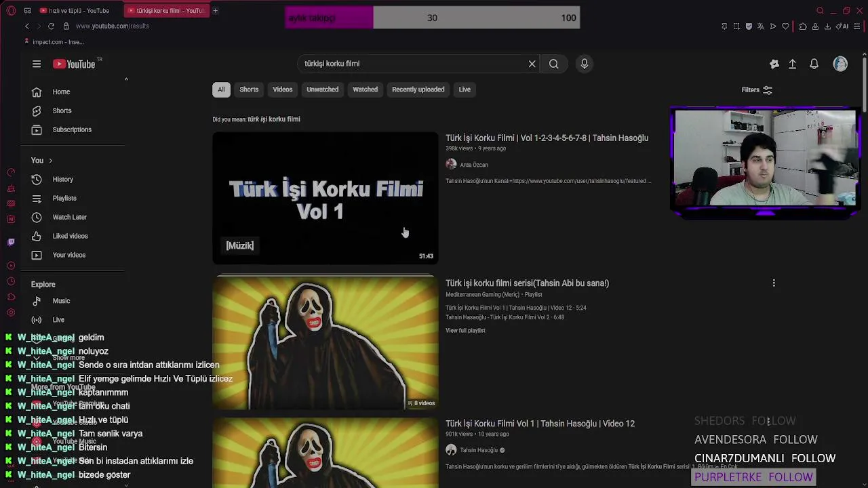Select the Videos filter chip

point(283,89)
